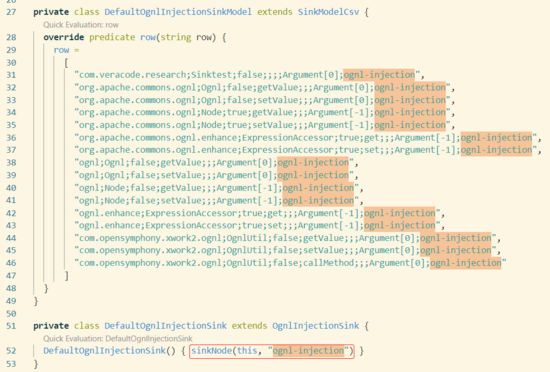Click ognl.enhance ExpressionAccessor set string line 43

tap(257, 225)
